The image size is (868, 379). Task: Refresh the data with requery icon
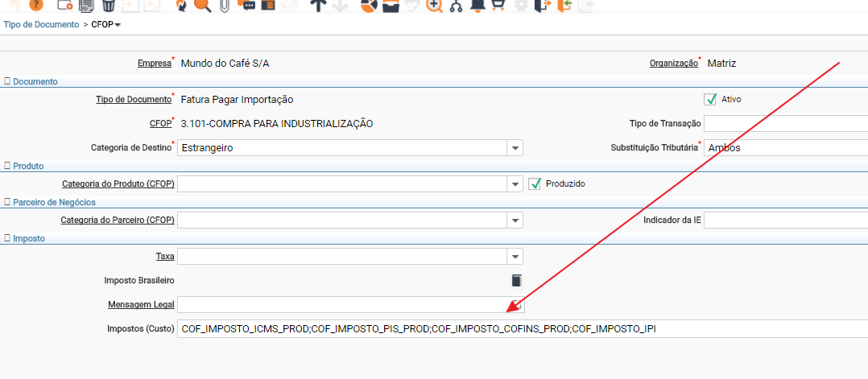pos(181,5)
